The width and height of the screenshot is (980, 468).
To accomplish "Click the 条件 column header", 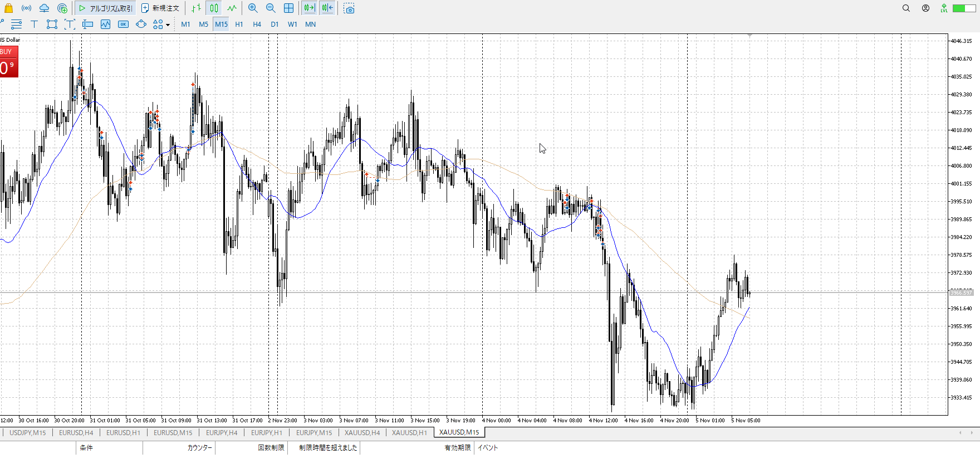I will click(x=86, y=447).
